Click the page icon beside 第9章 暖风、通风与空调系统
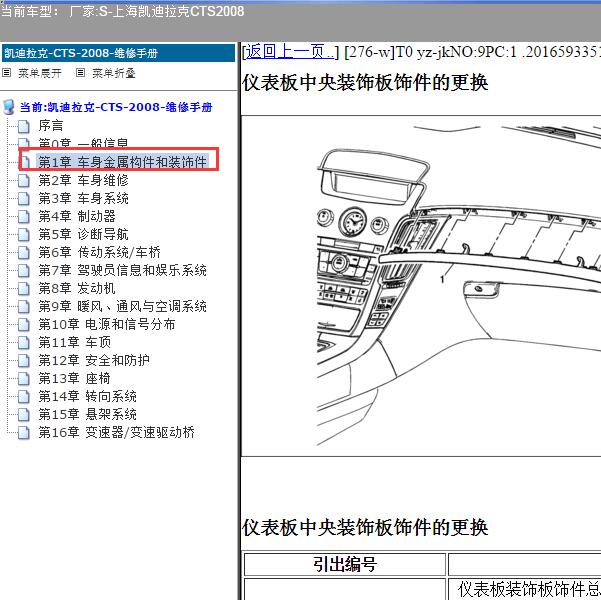Image resolution: width=601 pixels, height=600 pixels. pos(24,307)
